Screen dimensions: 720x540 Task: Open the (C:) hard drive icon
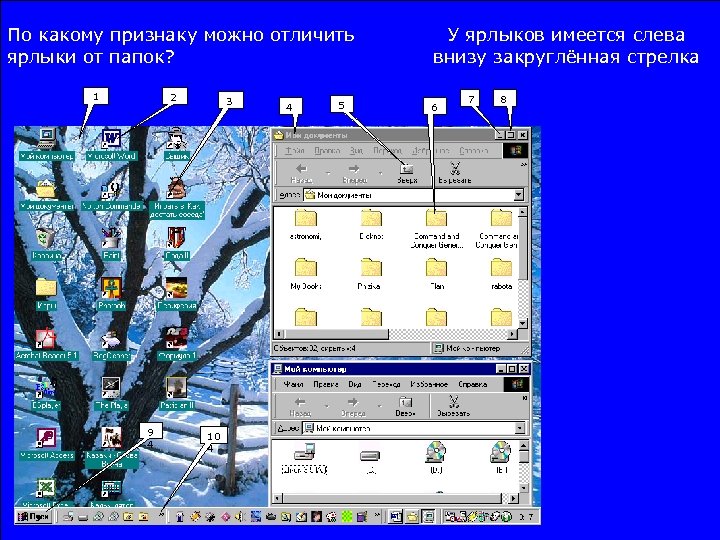point(370,461)
